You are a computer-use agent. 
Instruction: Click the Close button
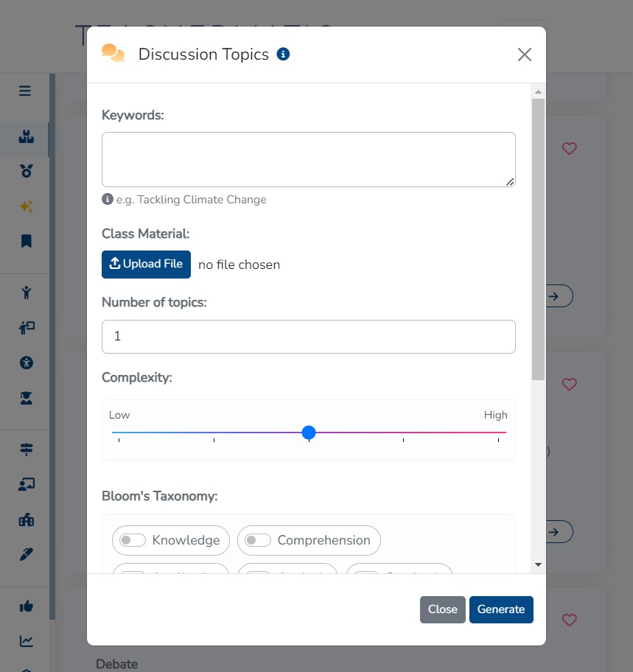tap(442, 609)
